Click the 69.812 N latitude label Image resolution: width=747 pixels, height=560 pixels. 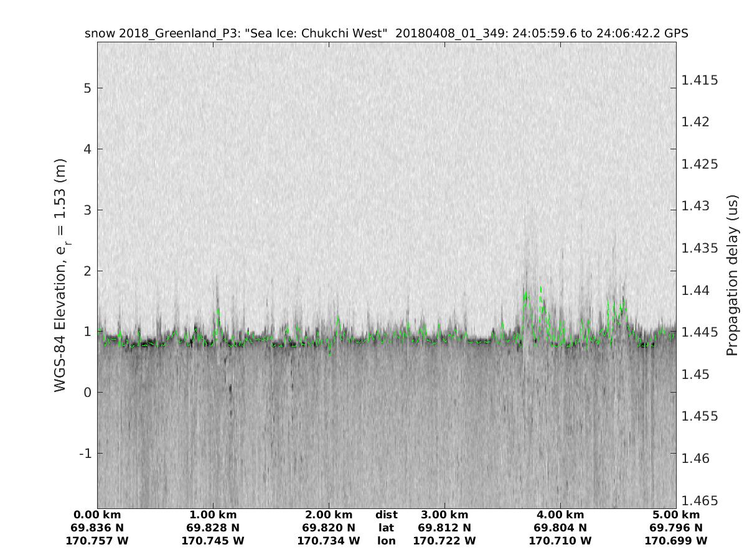(x=444, y=528)
